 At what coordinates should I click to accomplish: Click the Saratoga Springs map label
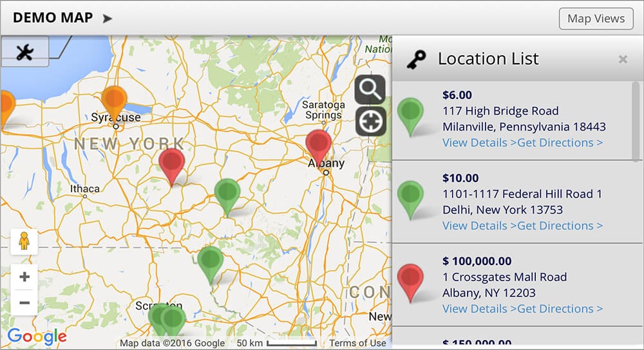click(x=324, y=110)
